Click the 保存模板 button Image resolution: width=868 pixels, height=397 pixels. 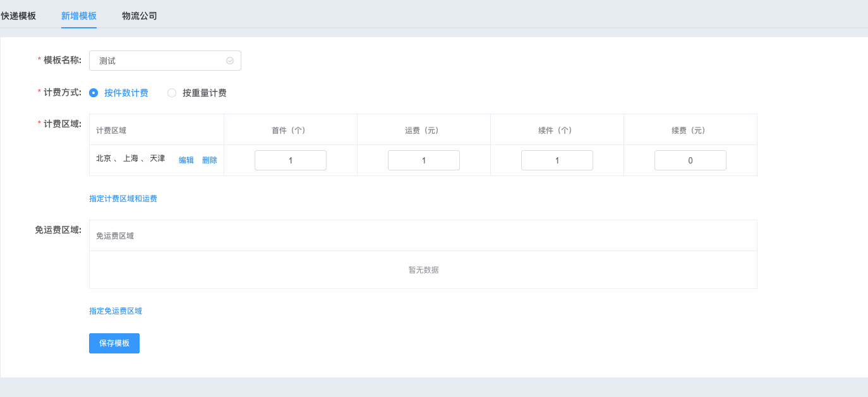[x=114, y=343]
